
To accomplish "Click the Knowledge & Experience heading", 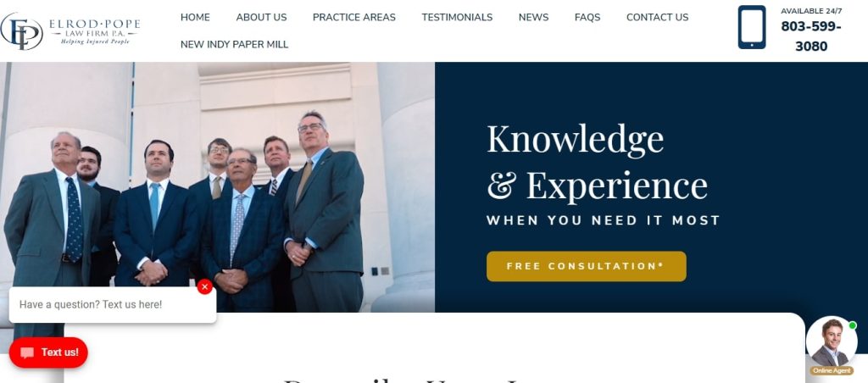I will pos(597,161).
